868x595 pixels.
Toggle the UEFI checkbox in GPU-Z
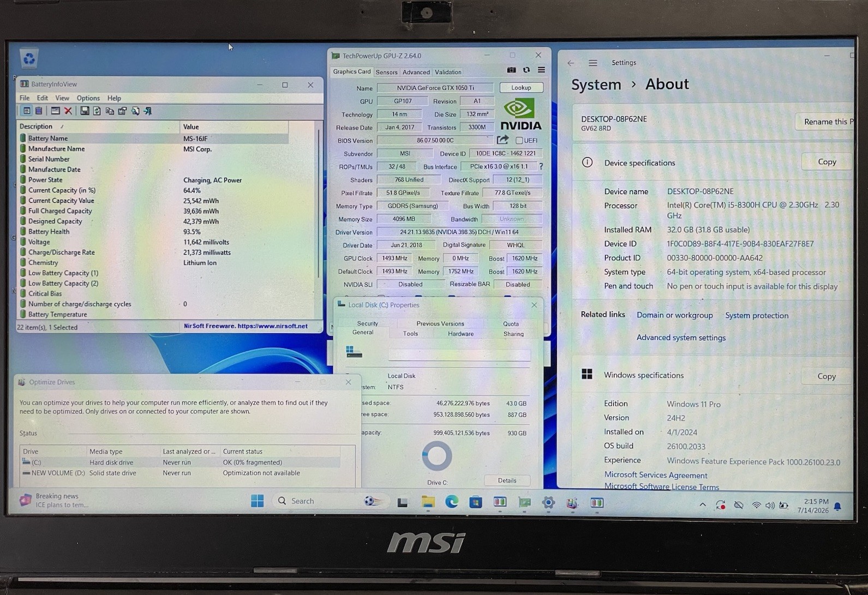(x=519, y=140)
